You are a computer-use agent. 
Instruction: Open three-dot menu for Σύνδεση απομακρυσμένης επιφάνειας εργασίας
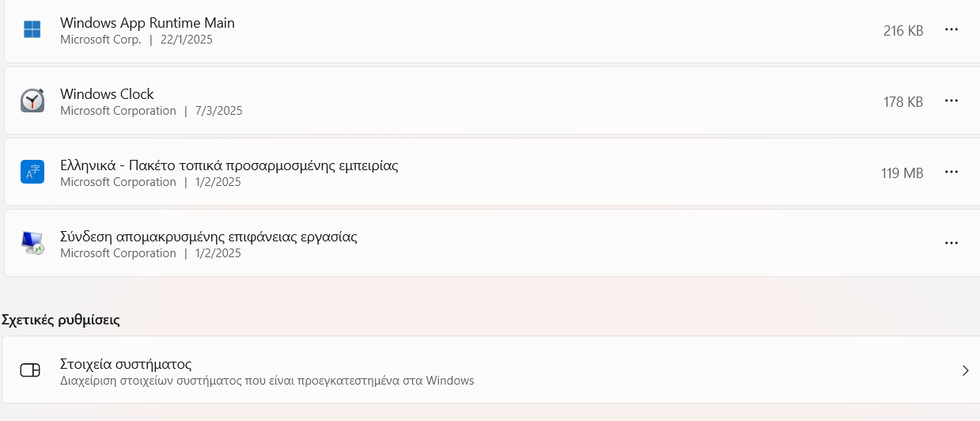[952, 244]
